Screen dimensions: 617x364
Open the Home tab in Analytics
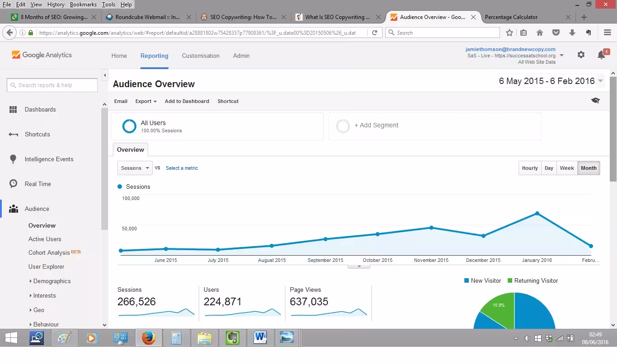[119, 56]
